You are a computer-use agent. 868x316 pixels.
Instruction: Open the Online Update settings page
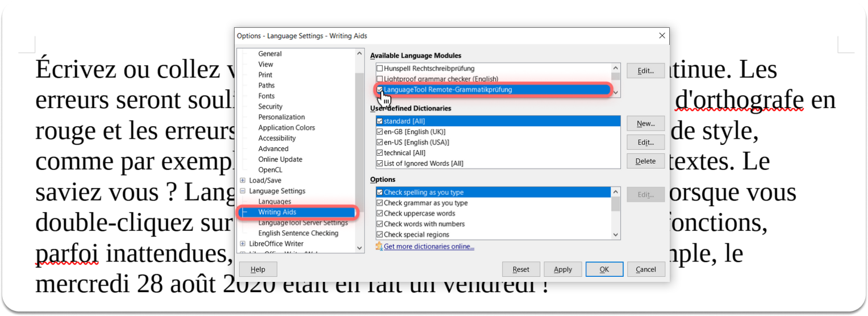tap(280, 159)
